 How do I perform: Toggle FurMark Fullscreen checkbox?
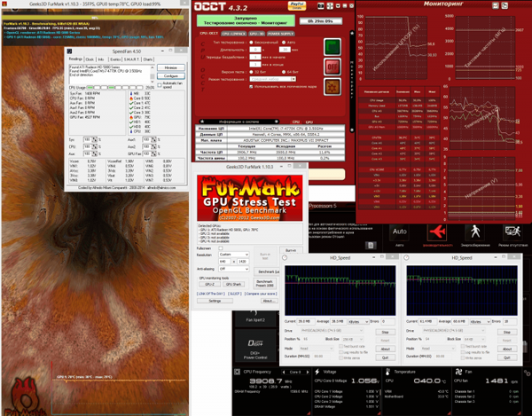[x=221, y=248]
